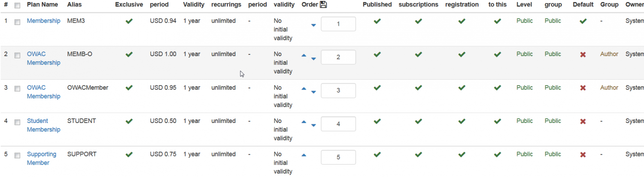The height and width of the screenshot is (177, 644).
Task: Click the save order floppy disk icon
Action: (x=323, y=5)
